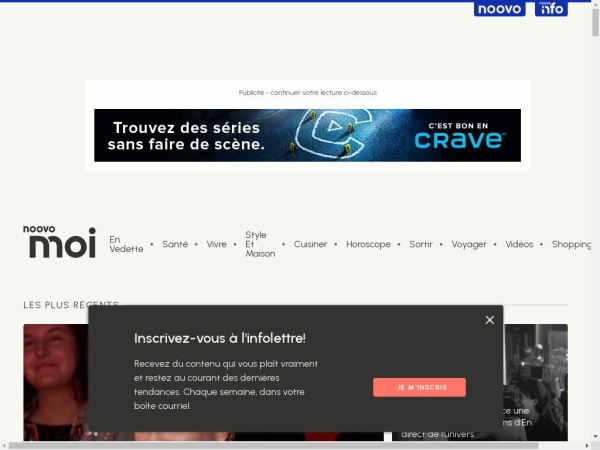
Task: Click the Inscrivez-vous à l'infolettre heading
Action: [x=220, y=338]
